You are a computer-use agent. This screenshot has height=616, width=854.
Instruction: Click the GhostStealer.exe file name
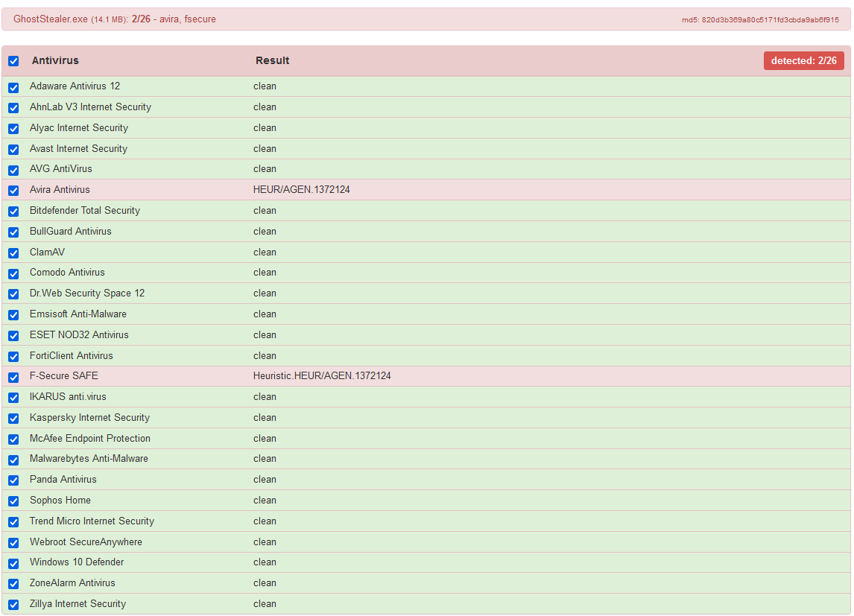[x=51, y=19]
